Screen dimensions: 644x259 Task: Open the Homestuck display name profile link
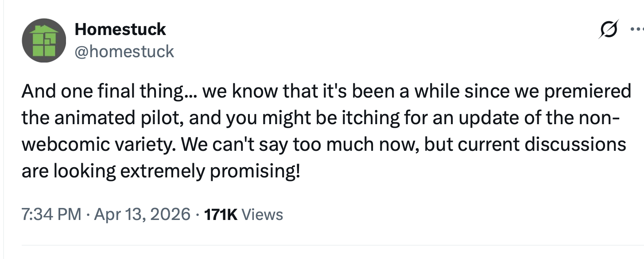(120, 29)
